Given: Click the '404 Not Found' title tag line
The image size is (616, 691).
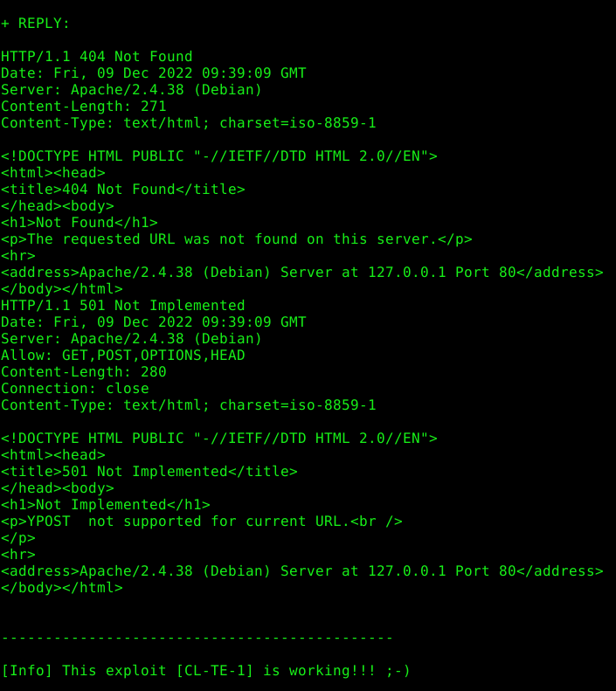Looking at the screenshot, I should (123, 190).
